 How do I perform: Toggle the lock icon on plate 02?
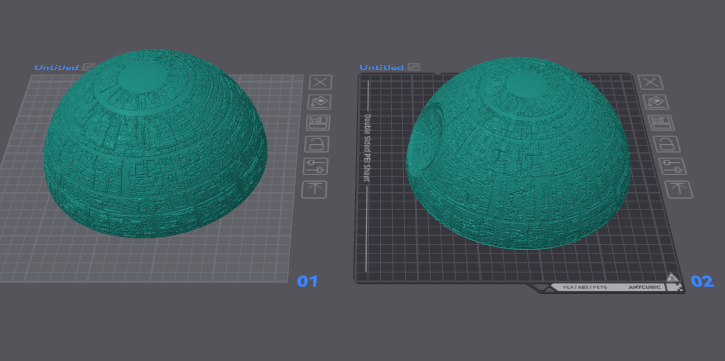click(667, 144)
